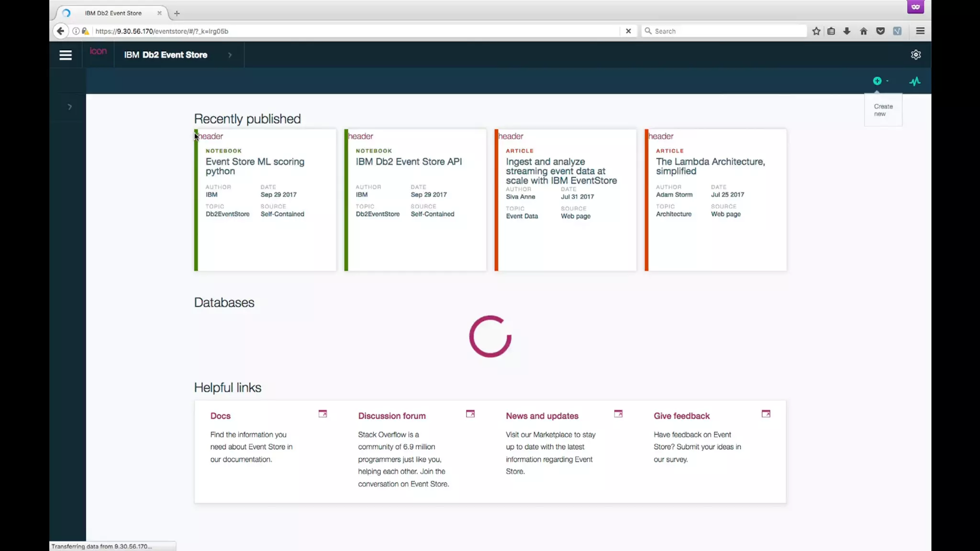This screenshot has height=551, width=980.
Task: Open Docs external link icon
Action: point(323,414)
